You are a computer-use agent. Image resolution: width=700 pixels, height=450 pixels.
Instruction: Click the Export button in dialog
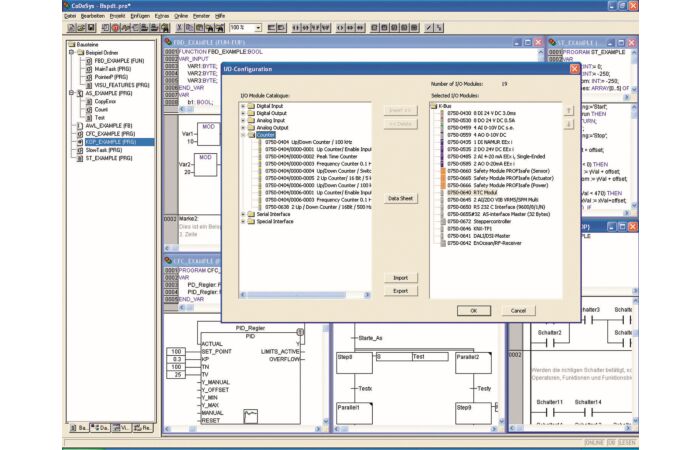(x=401, y=290)
